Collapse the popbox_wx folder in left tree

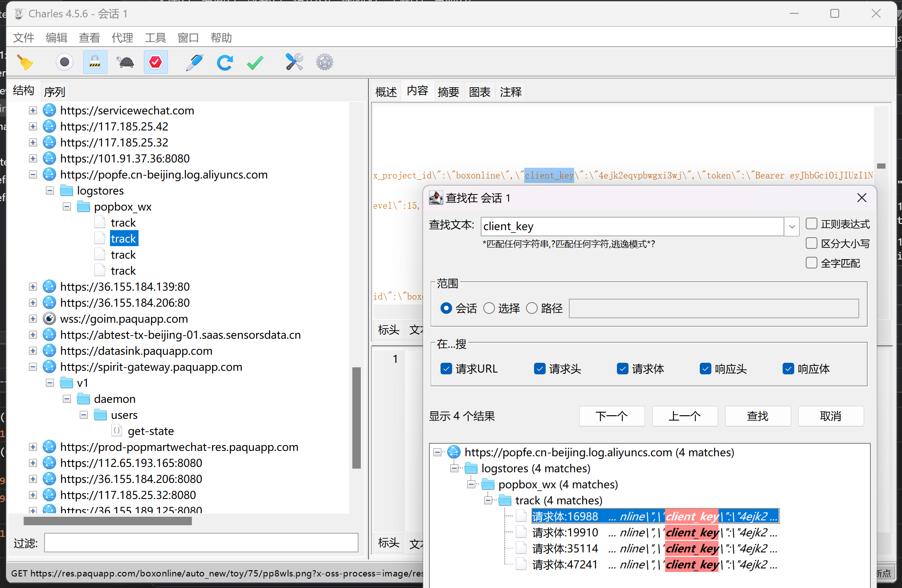point(67,207)
